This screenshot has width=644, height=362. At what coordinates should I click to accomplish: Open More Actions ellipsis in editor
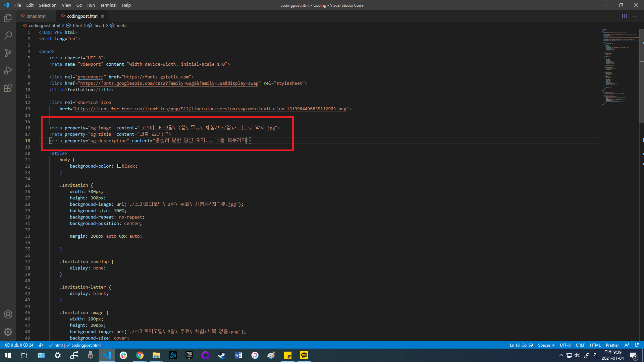(x=635, y=16)
